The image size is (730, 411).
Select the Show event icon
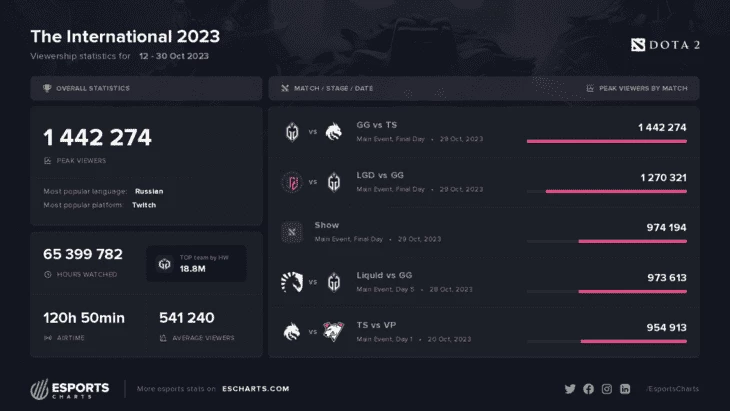click(x=292, y=232)
